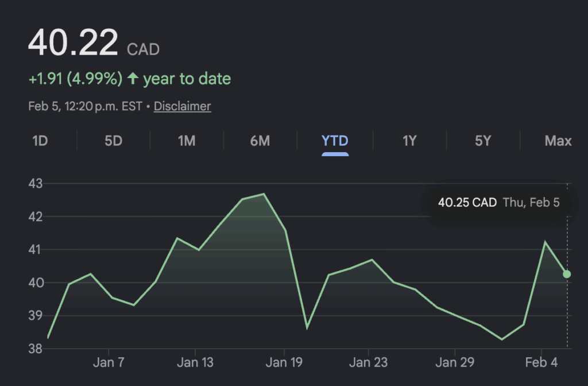Click the Jan 13 axis label
Screen dimensions: 588x386
195,362
